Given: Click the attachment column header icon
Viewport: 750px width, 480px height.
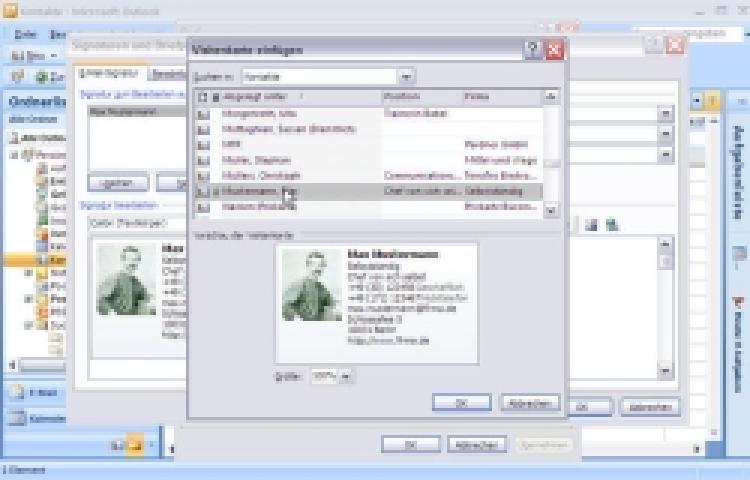Looking at the screenshot, I should pyautogui.click(x=214, y=97).
